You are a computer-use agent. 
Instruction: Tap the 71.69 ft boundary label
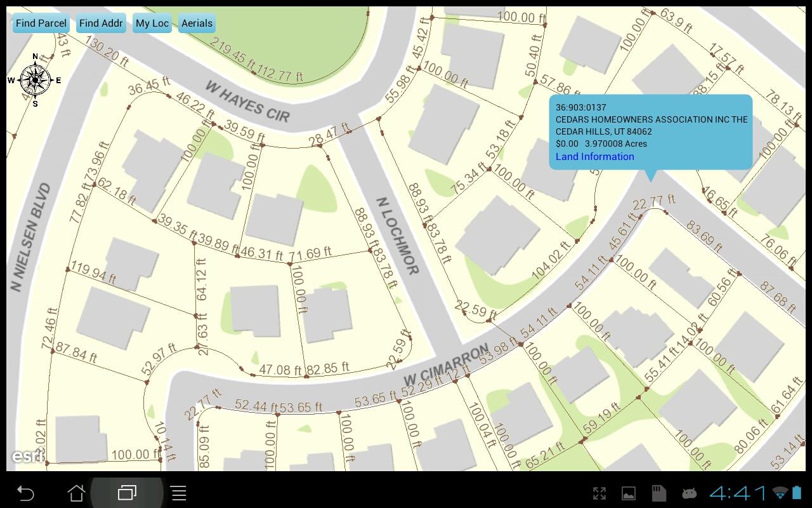310,255
